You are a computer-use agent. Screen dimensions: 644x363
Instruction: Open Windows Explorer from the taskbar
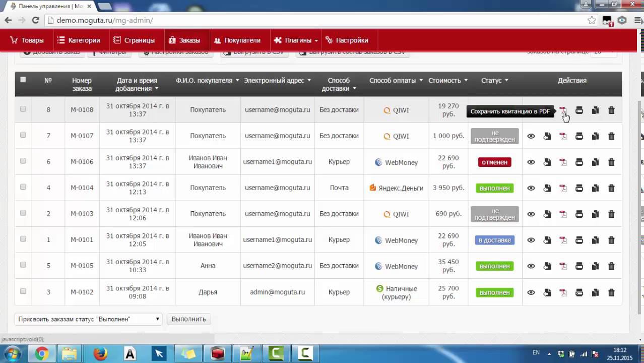point(70,353)
